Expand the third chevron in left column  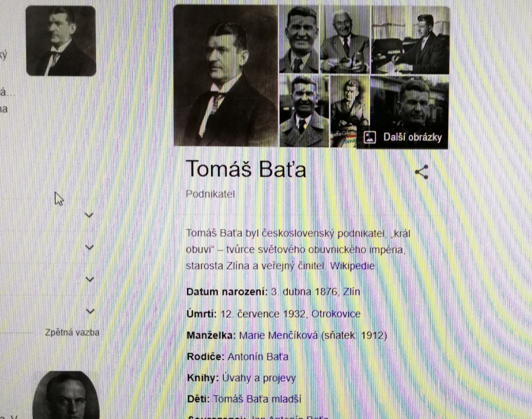tap(90, 279)
